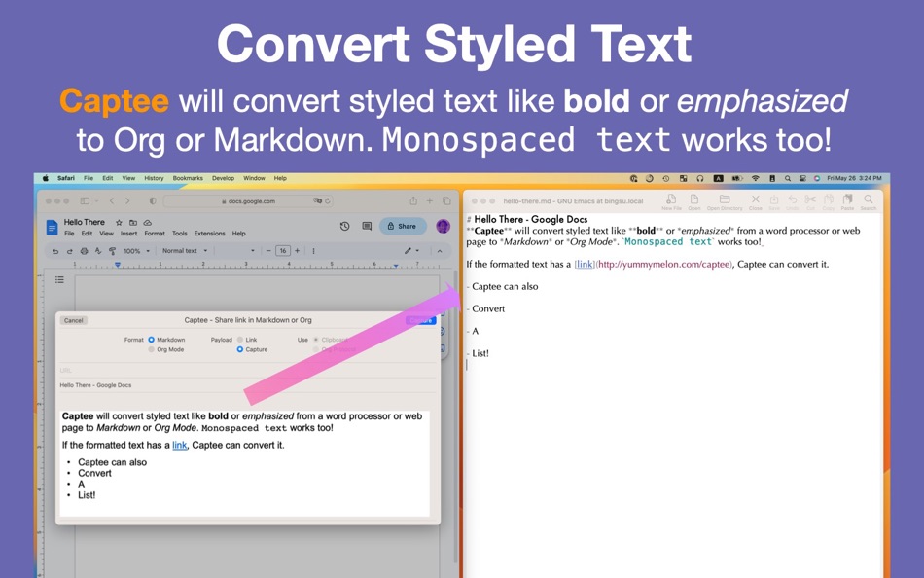
Task: Click Apple menu logo
Action: (46, 178)
